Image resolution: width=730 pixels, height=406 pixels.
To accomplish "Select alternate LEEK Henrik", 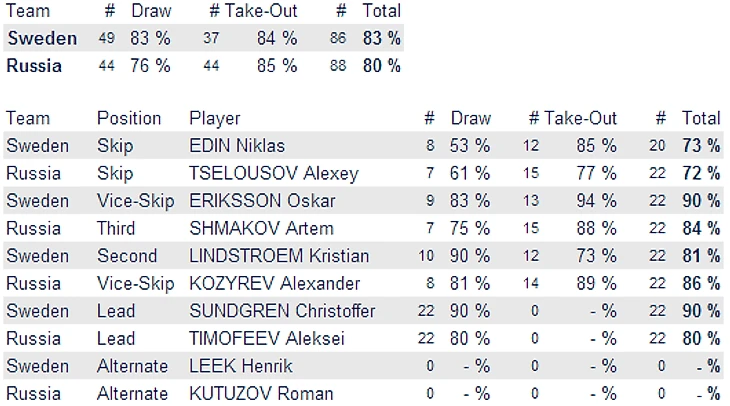I will point(234,366).
